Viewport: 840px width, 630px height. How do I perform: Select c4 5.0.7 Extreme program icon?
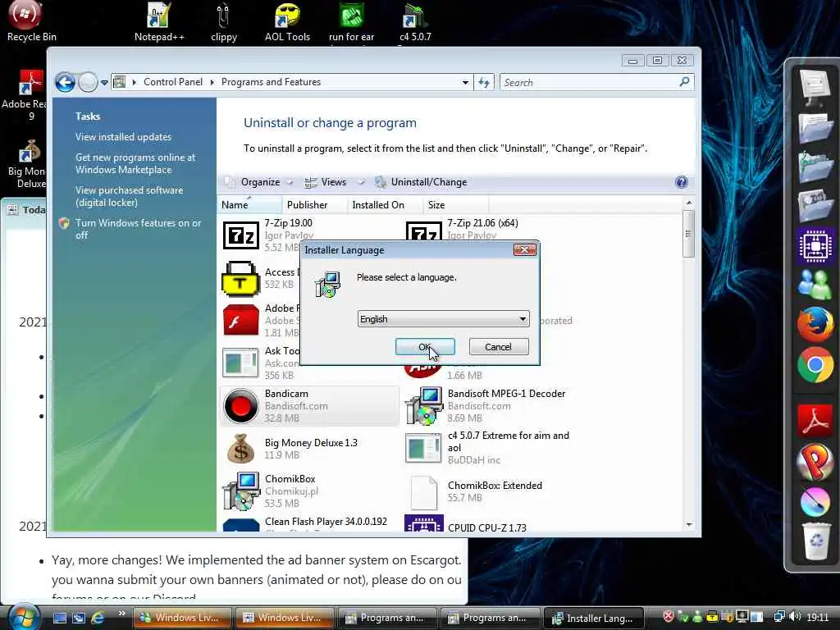423,448
